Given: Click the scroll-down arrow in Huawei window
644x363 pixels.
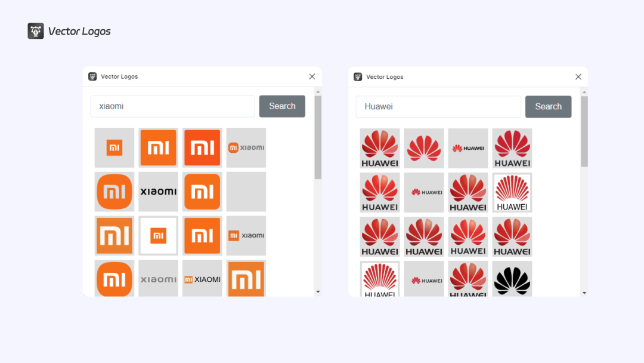Looking at the screenshot, I should [584, 293].
